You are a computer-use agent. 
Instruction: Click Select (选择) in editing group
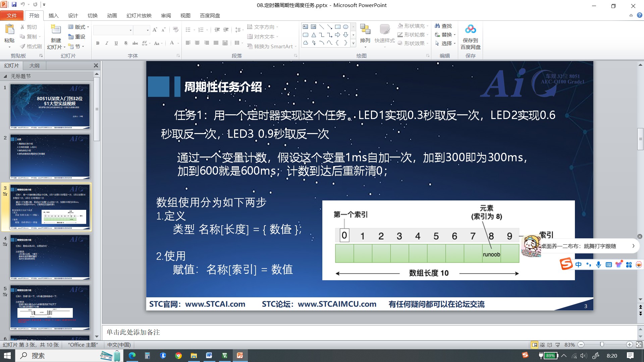tap(445, 43)
